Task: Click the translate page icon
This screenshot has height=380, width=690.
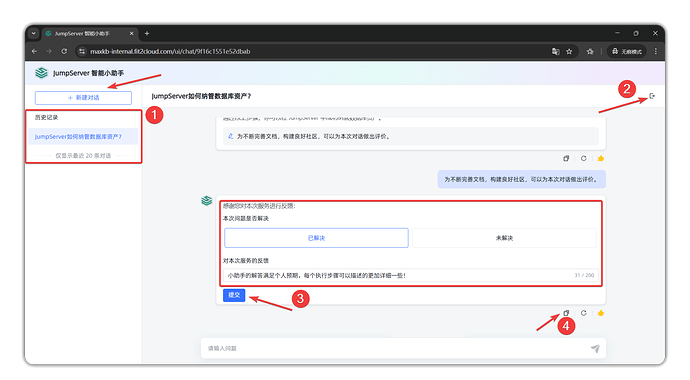Action: click(556, 51)
